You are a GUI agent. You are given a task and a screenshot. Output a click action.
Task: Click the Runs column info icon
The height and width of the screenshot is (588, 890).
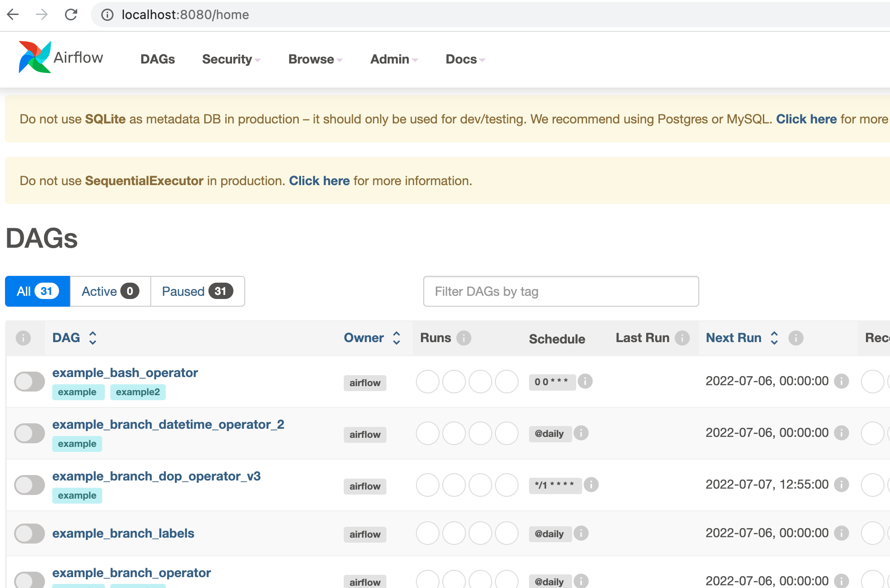464,338
